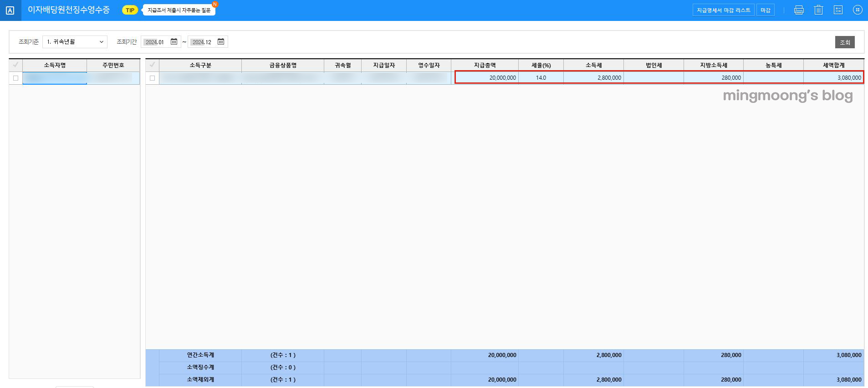Click the 소득자명 column header
Screen dimensions: 868x388
[55, 65]
